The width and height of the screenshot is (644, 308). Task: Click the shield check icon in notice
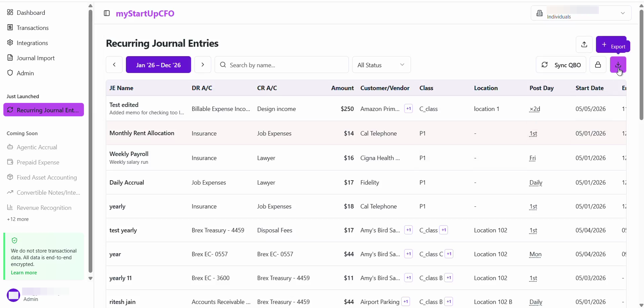click(x=14, y=240)
